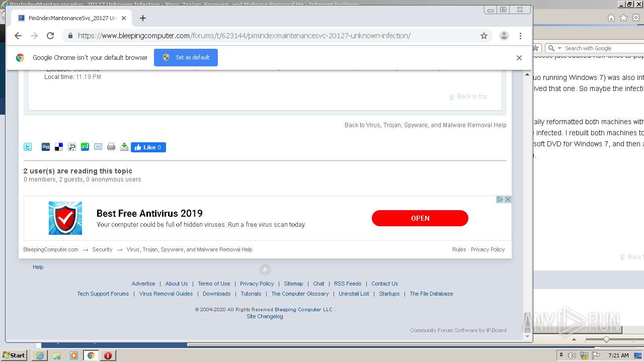
Task: Open Advertise footer link
Action: pyautogui.click(x=143, y=284)
